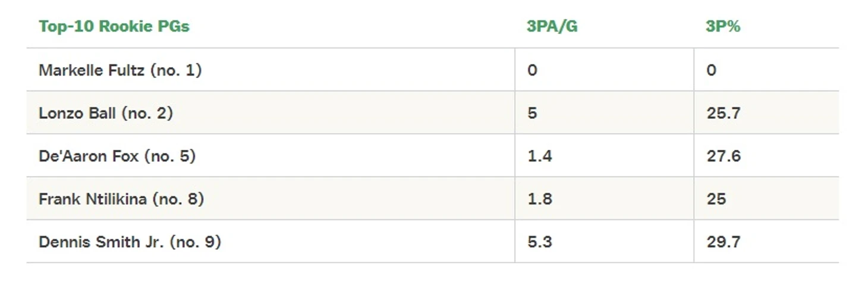868x283 pixels.
Task: Click the Frank Ntilikina shaded table row
Action: tap(433, 199)
